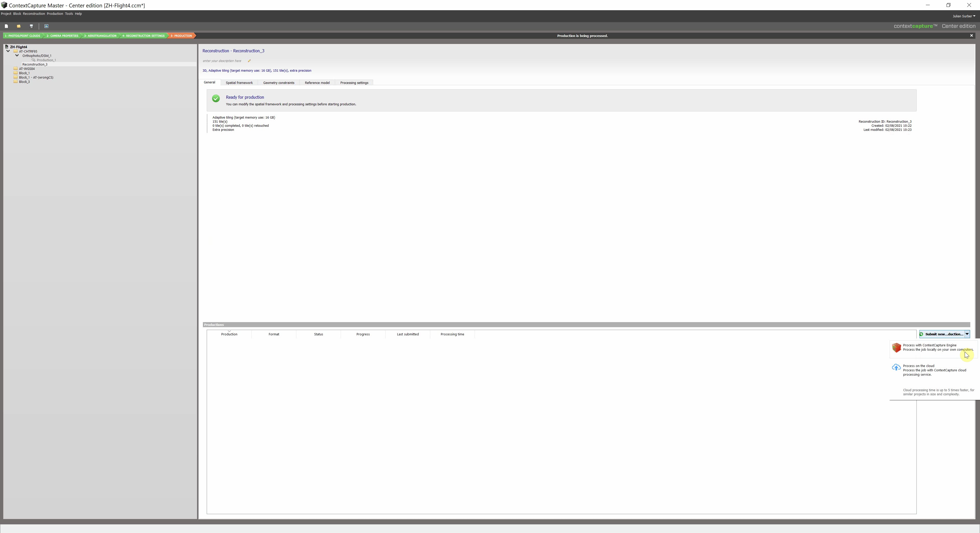Switch to the Reference model tab
This screenshot has width=980, height=533.
317,83
